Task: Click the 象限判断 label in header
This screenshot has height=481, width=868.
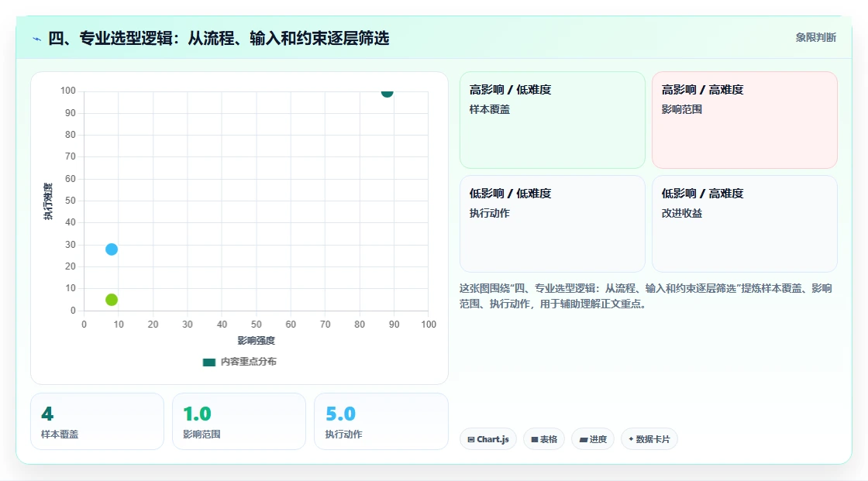Action: pyautogui.click(x=815, y=37)
